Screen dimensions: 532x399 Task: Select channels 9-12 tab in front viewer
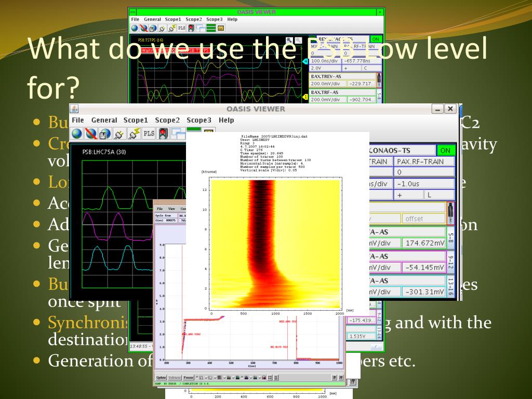point(450,262)
